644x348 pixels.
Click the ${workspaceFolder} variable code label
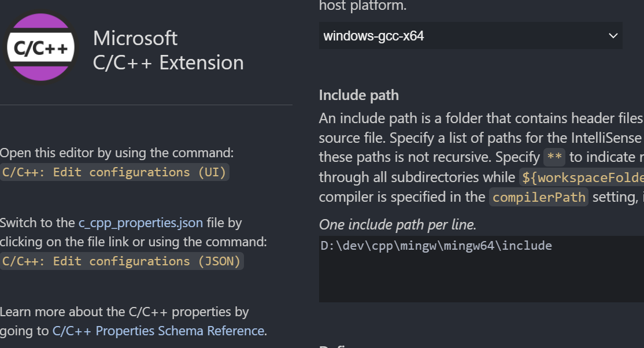pos(582,177)
